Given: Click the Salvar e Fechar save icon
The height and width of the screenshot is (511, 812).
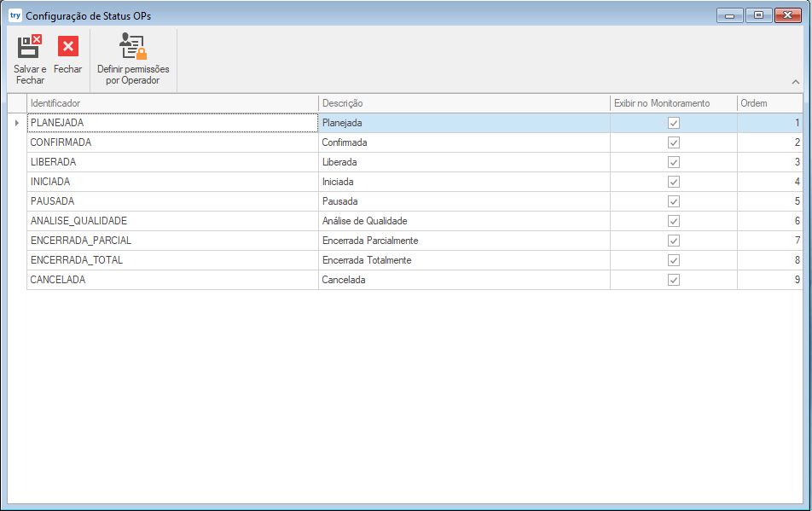Looking at the screenshot, I should tap(30, 47).
